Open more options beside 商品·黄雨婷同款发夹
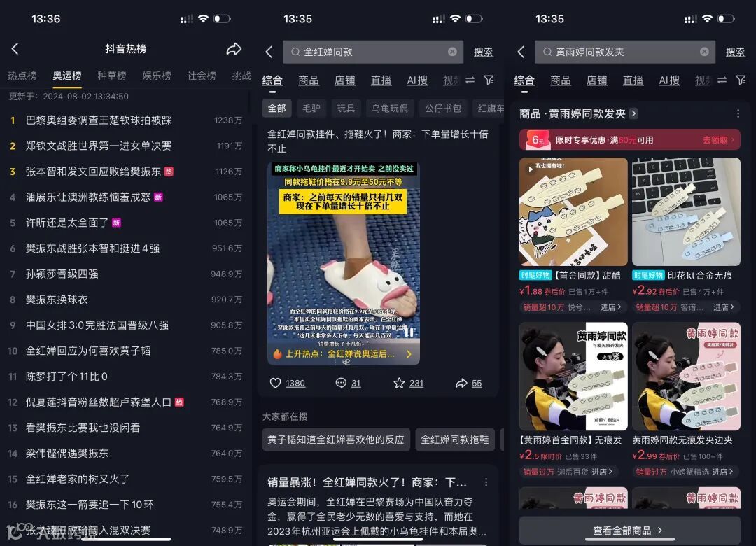This screenshot has width=756, height=546. (x=738, y=113)
